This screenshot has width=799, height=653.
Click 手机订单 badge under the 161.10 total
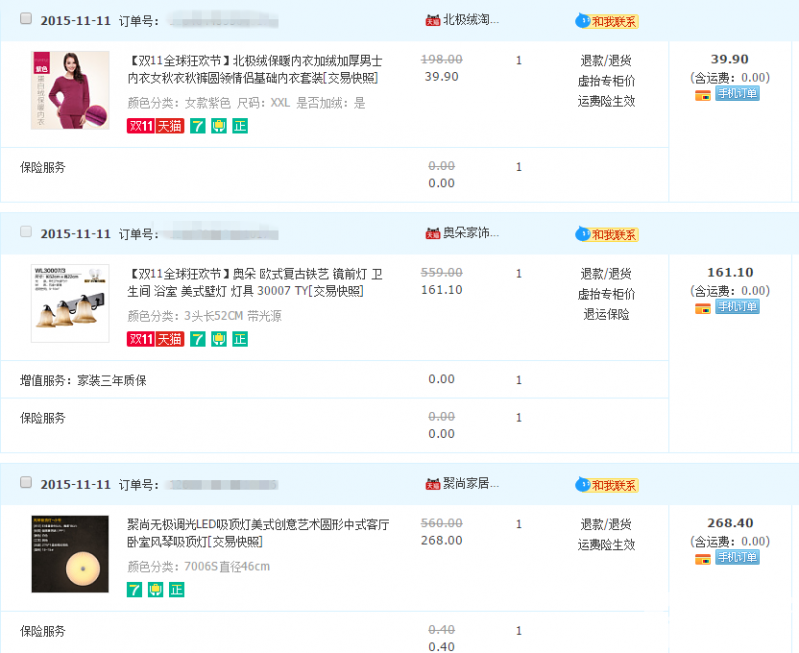736,307
